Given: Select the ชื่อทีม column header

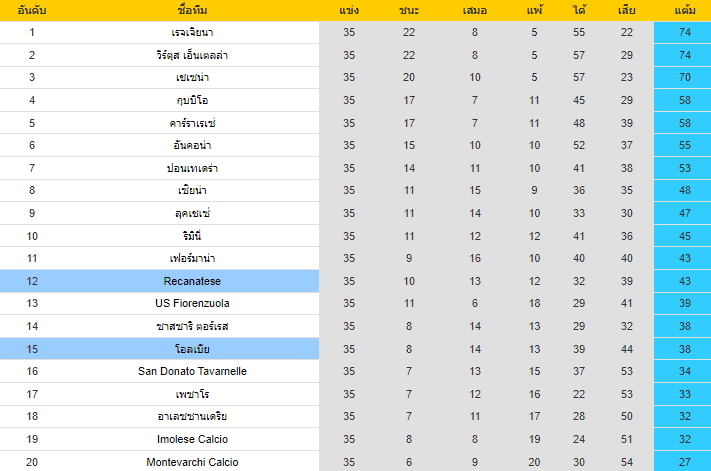Looking at the screenshot, I should pyautogui.click(x=191, y=10).
